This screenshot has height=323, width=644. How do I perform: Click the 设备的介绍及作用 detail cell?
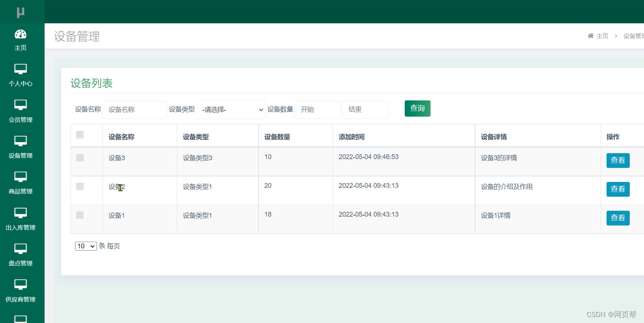tap(507, 187)
